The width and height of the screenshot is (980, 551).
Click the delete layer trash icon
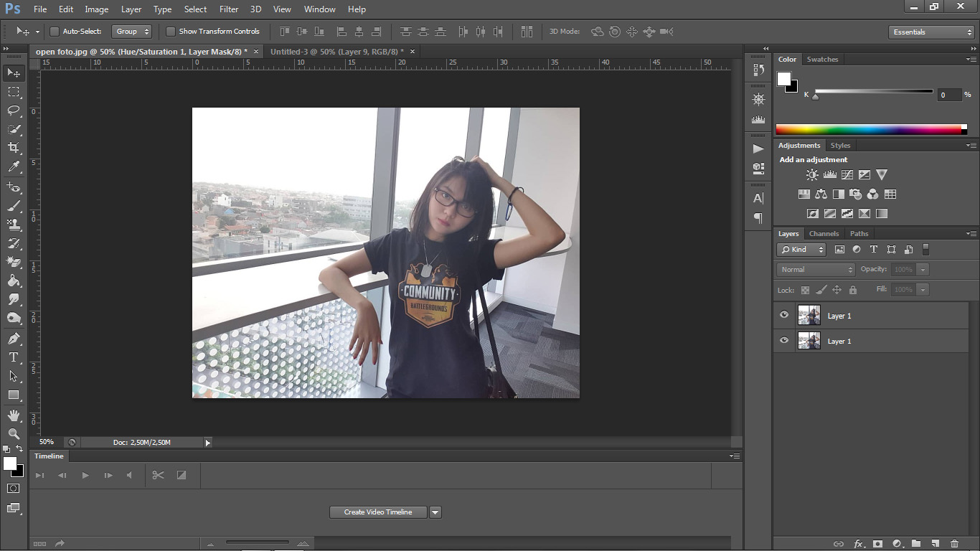coord(954,544)
